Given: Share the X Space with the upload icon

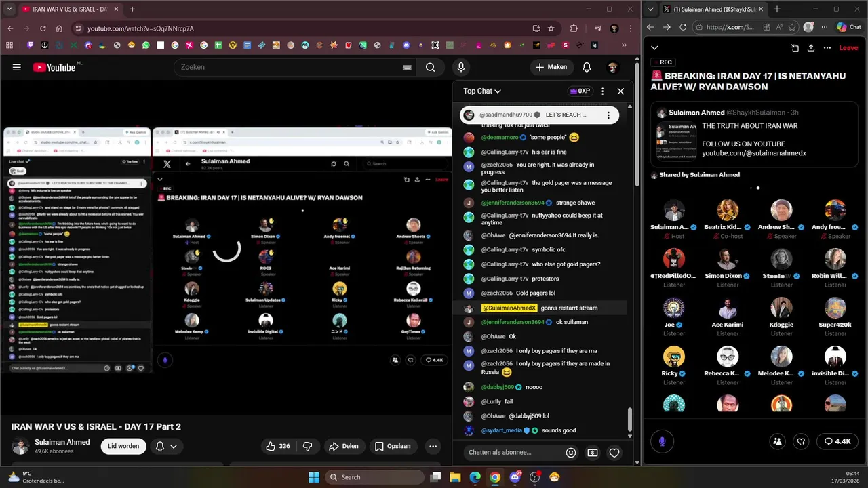Looking at the screenshot, I should pos(811,48).
